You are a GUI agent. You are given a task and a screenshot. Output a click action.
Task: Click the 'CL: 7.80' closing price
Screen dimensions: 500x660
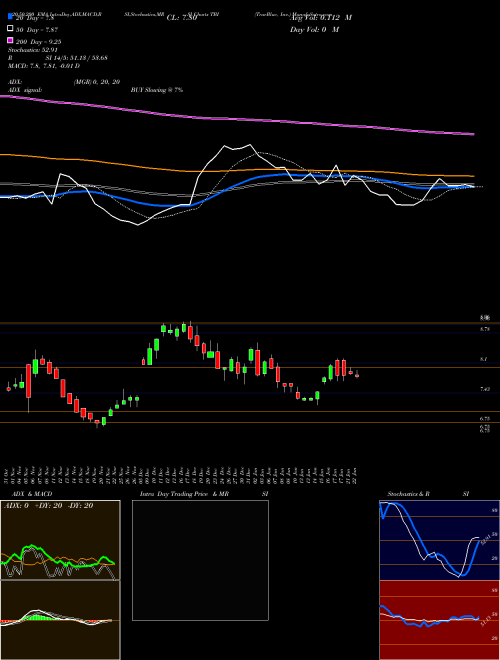[x=182, y=18]
